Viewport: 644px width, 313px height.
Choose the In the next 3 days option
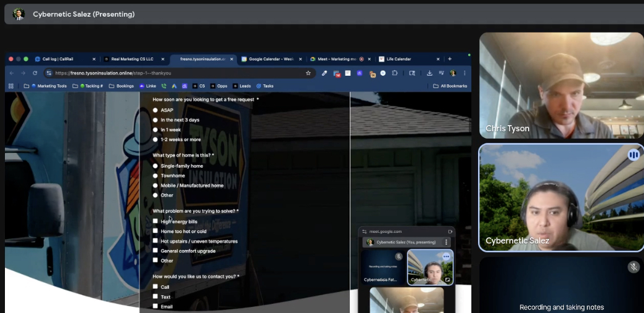click(x=155, y=120)
